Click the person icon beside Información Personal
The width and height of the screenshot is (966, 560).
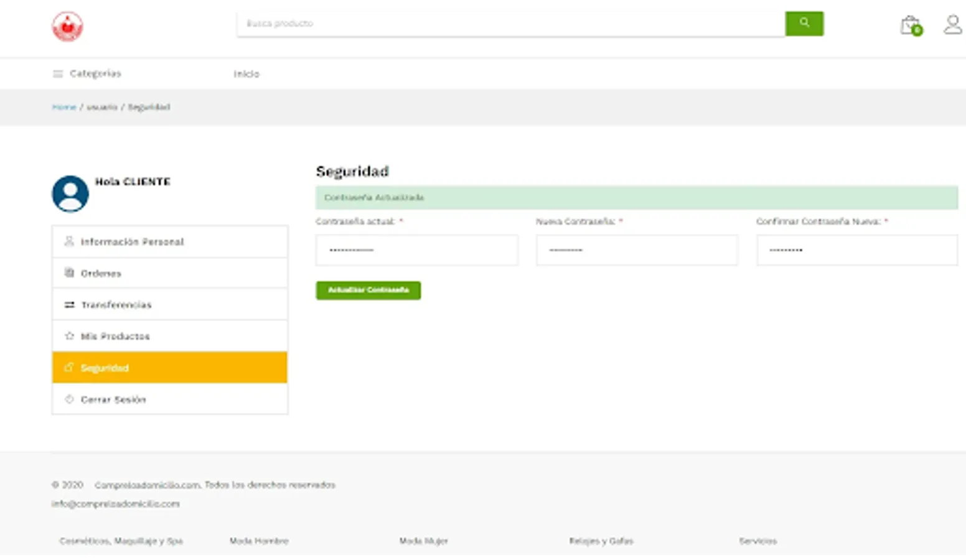(x=69, y=241)
